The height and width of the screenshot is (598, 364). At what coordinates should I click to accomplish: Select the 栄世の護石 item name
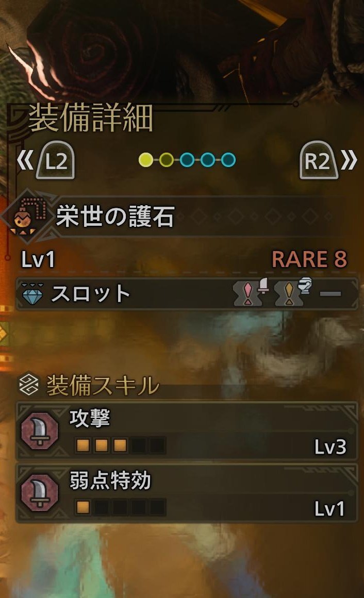115,216
